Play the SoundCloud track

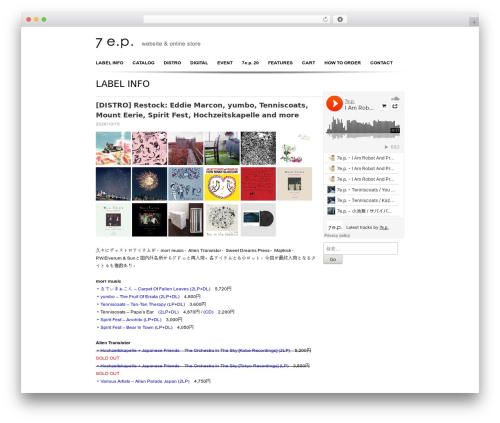(x=334, y=103)
